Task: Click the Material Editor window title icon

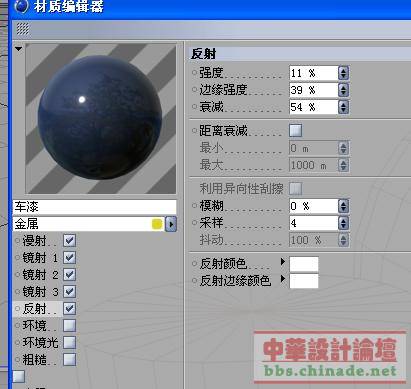Action: [22, 6]
